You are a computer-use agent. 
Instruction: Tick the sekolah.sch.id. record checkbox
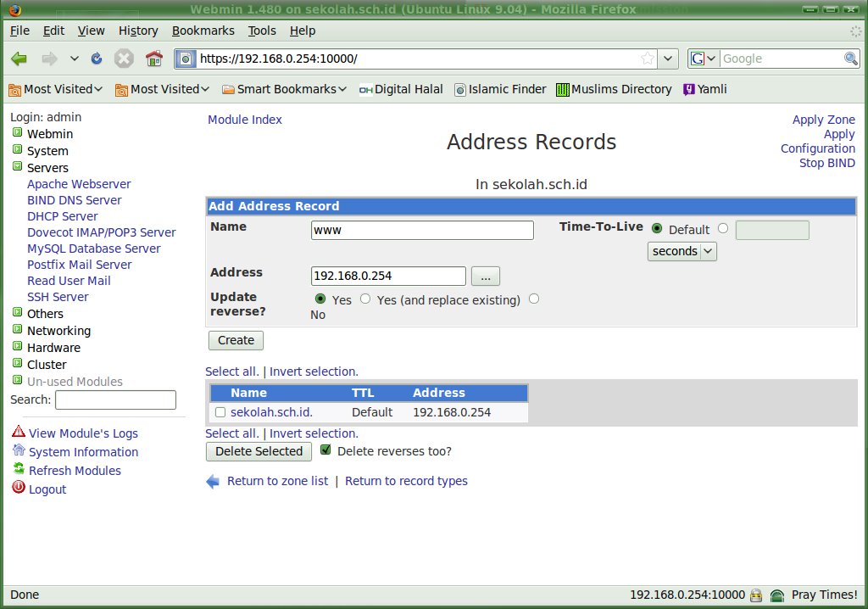[x=220, y=412]
